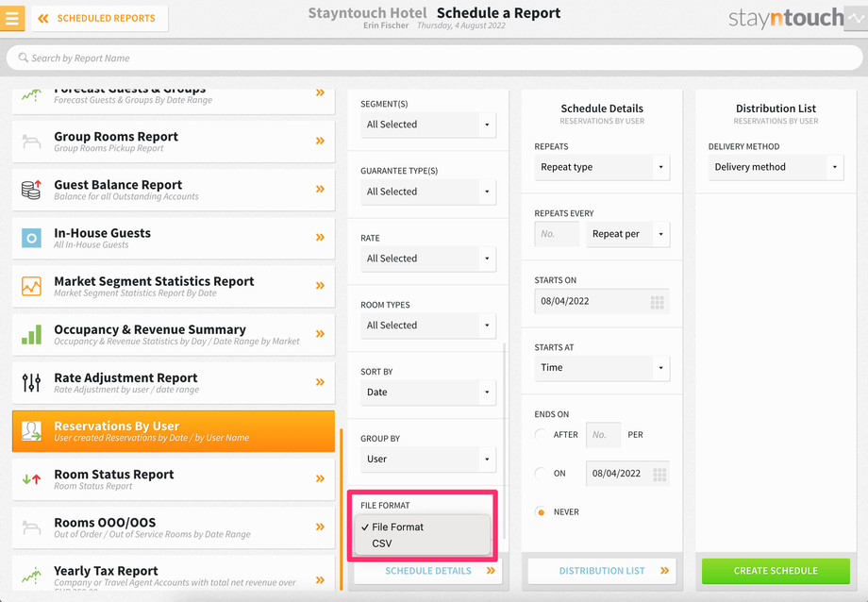
Task: Click the search magnifier icon
Action: [x=24, y=58]
